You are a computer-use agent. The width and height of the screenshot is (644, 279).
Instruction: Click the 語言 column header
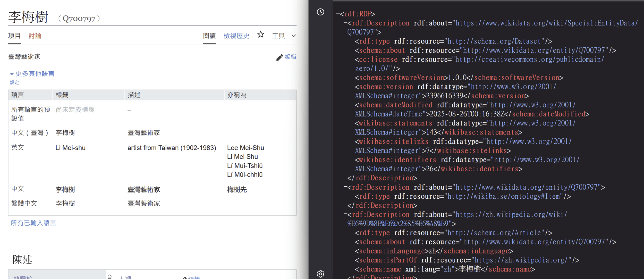pyautogui.click(x=18, y=95)
